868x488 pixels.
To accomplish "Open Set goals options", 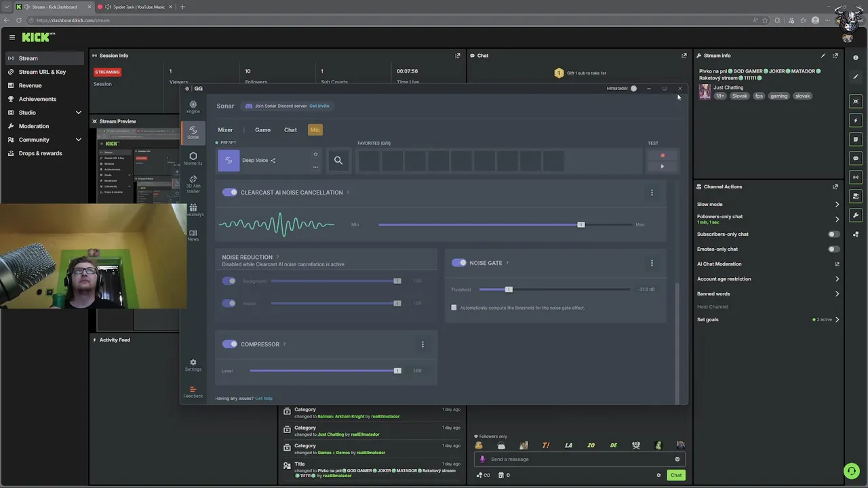I will (x=768, y=319).
